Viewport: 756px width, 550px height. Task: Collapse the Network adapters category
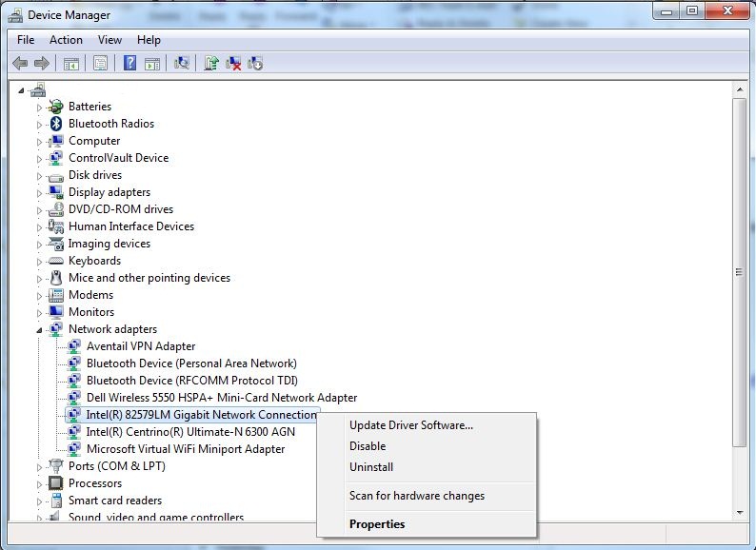(40, 329)
